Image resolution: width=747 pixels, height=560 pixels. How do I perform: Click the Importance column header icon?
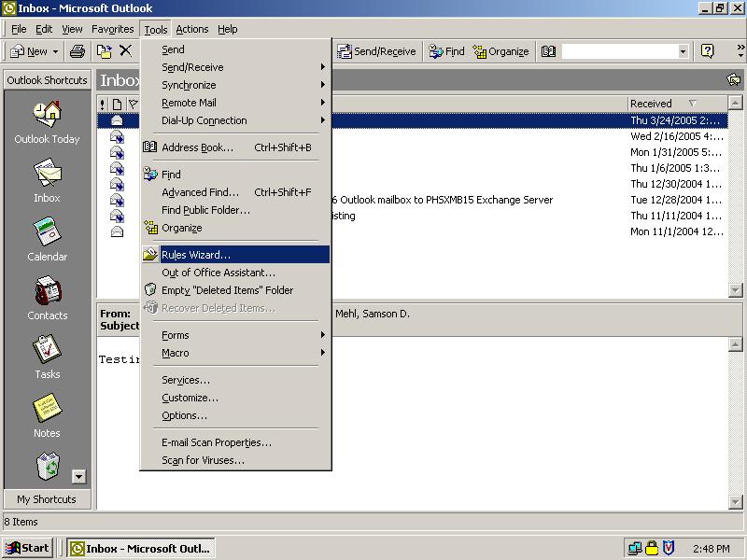tap(103, 104)
